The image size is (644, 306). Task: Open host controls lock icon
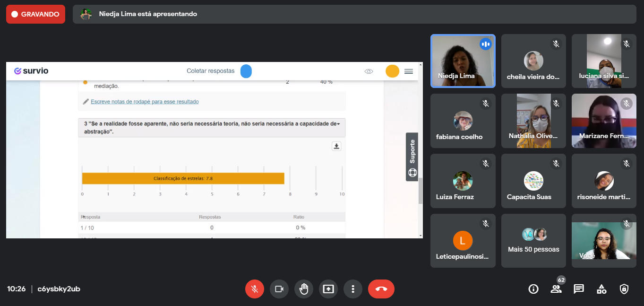[x=624, y=289]
